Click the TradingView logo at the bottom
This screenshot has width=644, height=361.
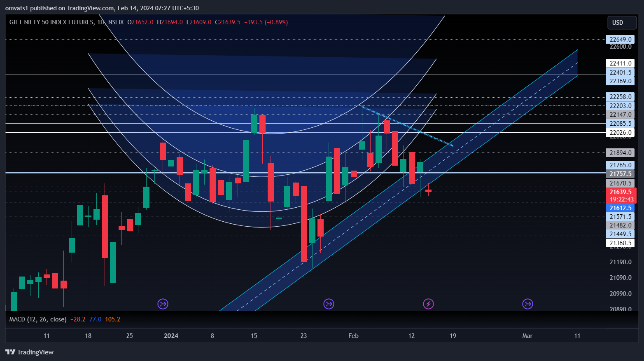click(30, 352)
